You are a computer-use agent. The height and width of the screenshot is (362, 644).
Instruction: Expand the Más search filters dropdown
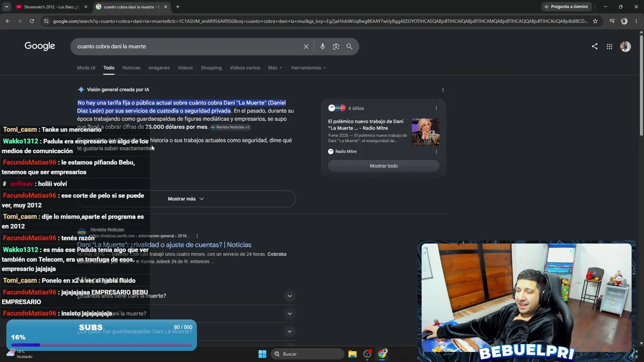[275, 68]
